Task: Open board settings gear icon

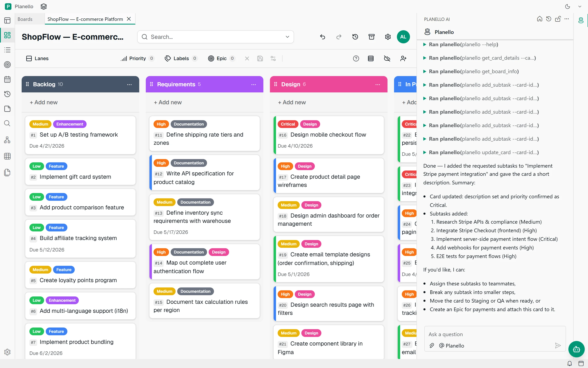Action: tap(388, 37)
